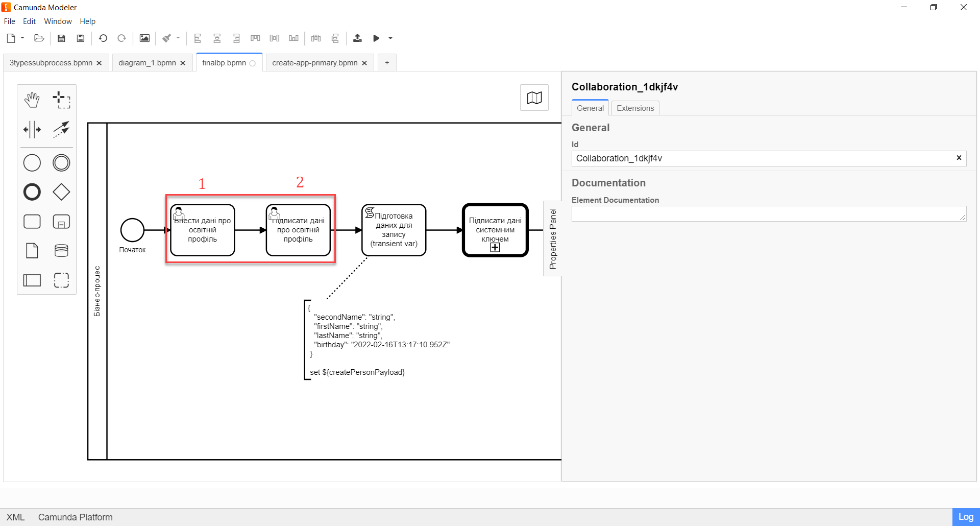Switch to create-app-primary.bpmn tab
This screenshot has height=526, width=980.
click(x=315, y=63)
